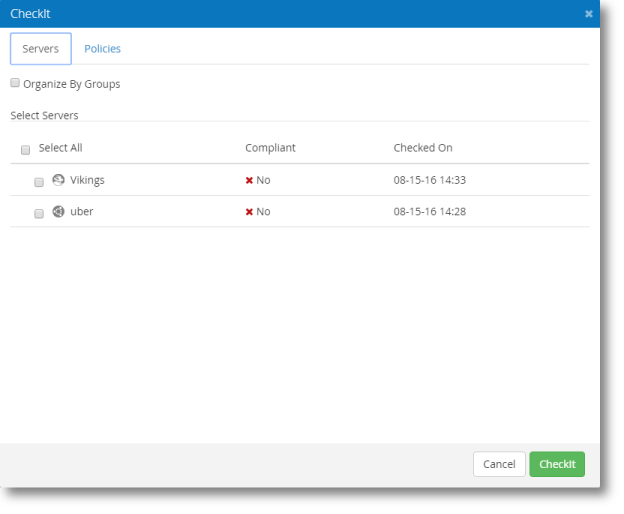Click the CheckIt dialog title
This screenshot has width=624, height=514.
click(x=30, y=14)
